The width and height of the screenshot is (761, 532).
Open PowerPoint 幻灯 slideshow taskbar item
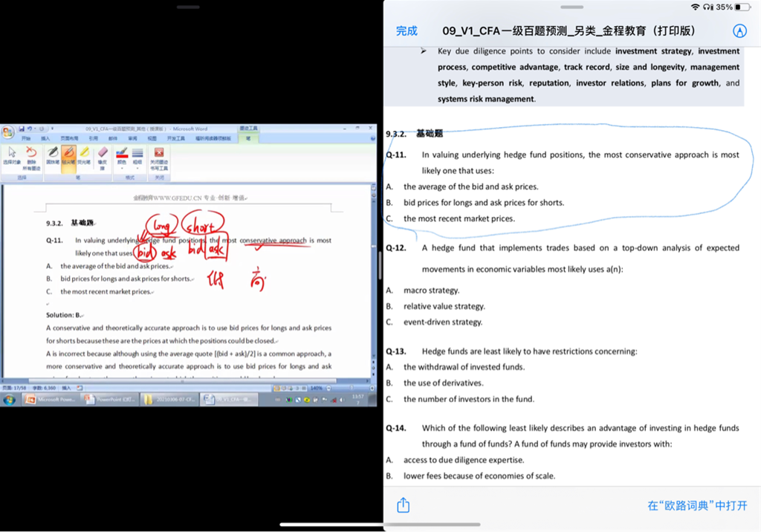(x=109, y=400)
